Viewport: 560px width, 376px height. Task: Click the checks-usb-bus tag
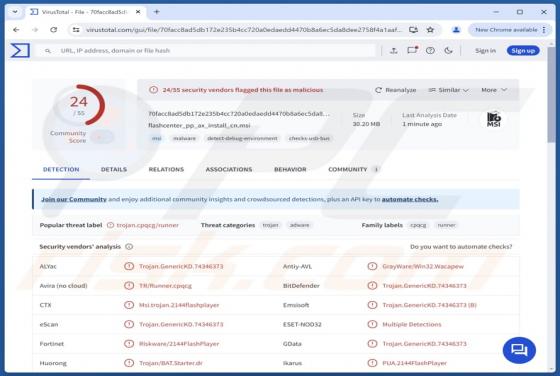(x=309, y=139)
